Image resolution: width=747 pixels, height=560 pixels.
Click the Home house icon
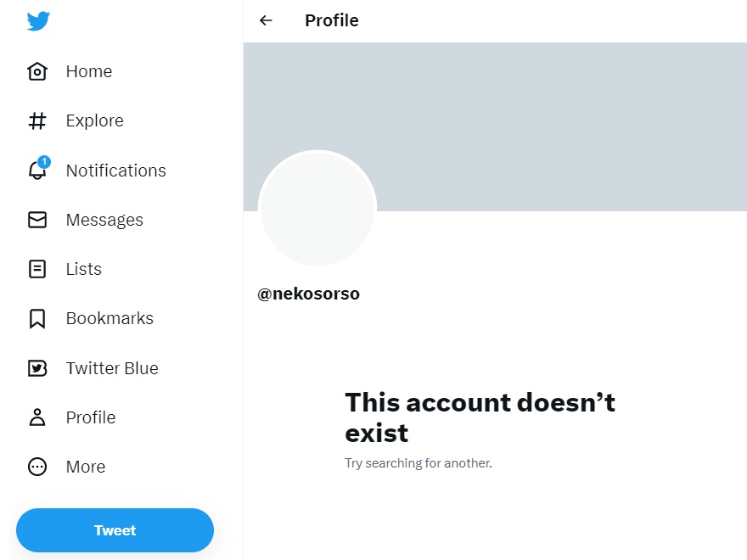tap(37, 71)
